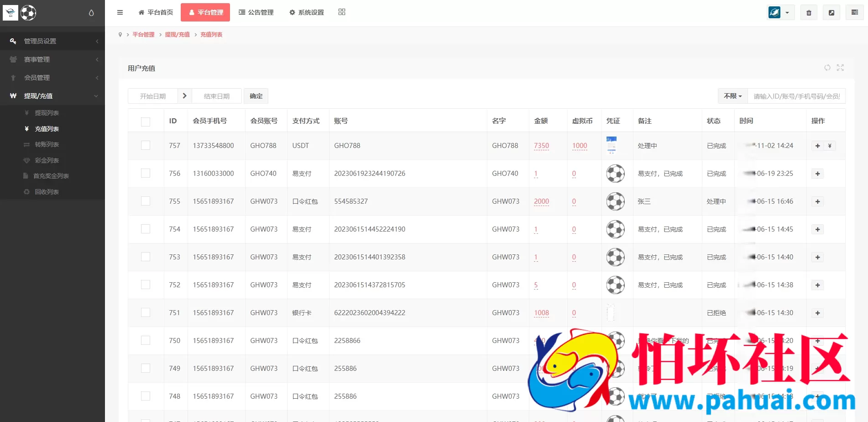Image resolution: width=868 pixels, height=422 pixels.
Task: Click plus action icon for row 755
Action: [817, 201]
